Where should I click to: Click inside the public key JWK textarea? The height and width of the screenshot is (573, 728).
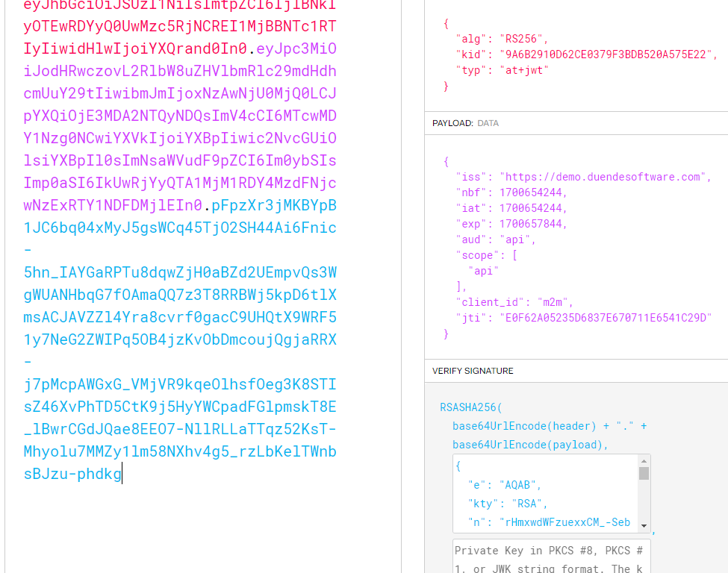tap(545, 493)
